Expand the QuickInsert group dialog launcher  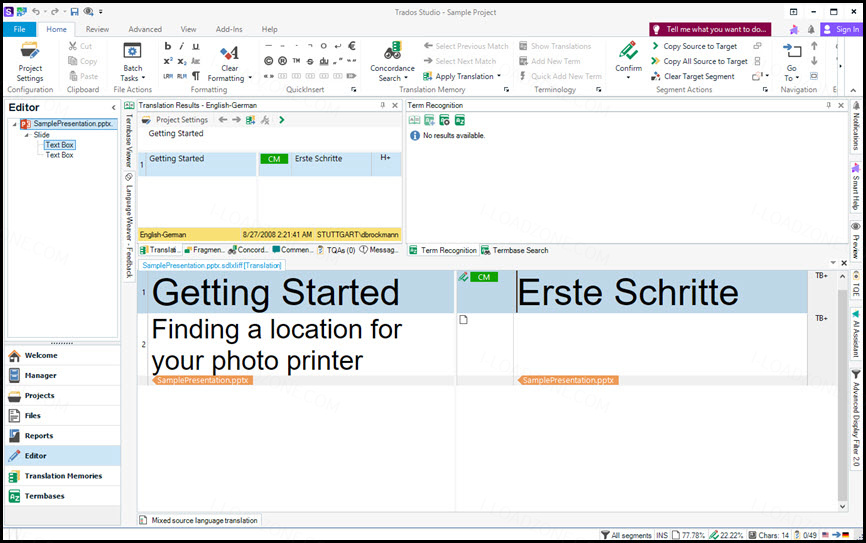[x=353, y=89]
